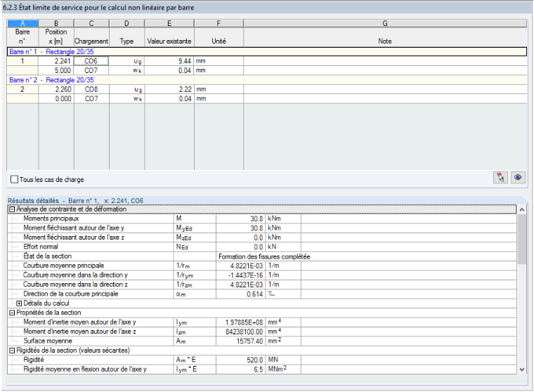Viewport: 534px width, 392px height.
Task: Select Courbure moyenne dans la direction z row
Action: tap(262, 285)
